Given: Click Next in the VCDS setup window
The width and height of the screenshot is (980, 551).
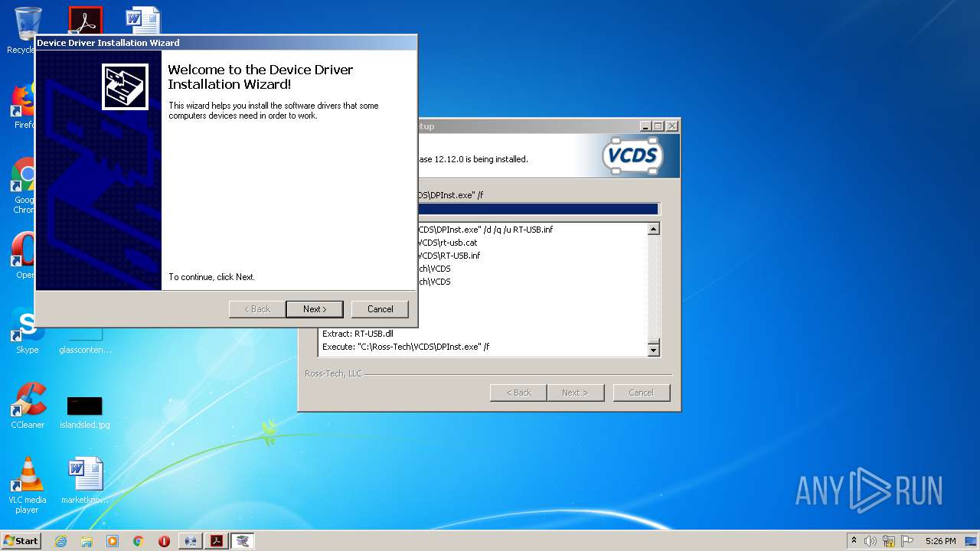Looking at the screenshot, I should pyautogui.click(x=575, y=393).
